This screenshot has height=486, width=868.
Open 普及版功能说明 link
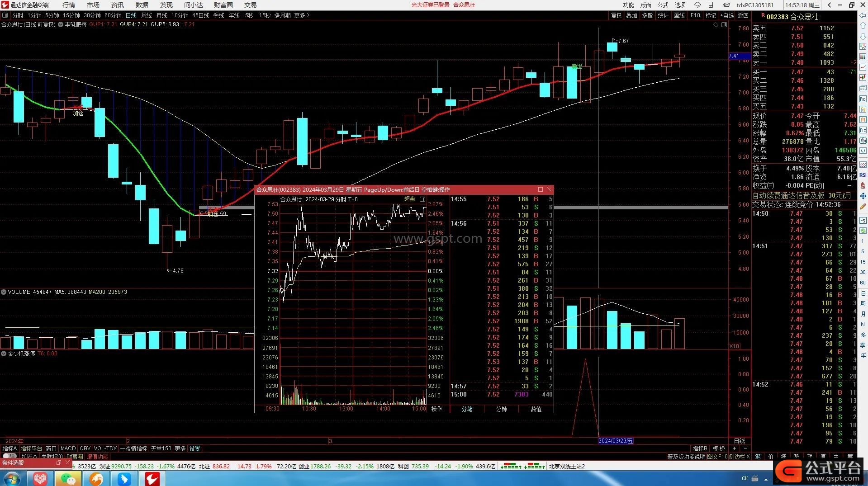tap(687, 457)
